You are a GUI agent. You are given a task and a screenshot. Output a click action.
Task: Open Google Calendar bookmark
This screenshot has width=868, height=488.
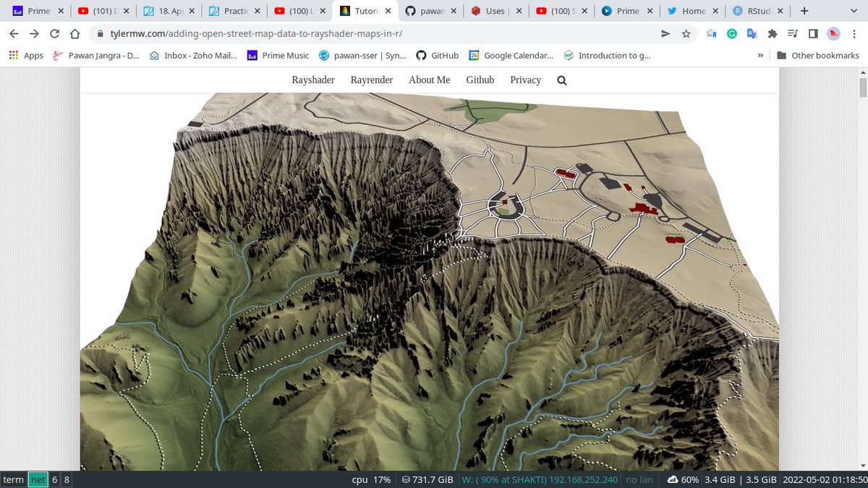(511, 56)
